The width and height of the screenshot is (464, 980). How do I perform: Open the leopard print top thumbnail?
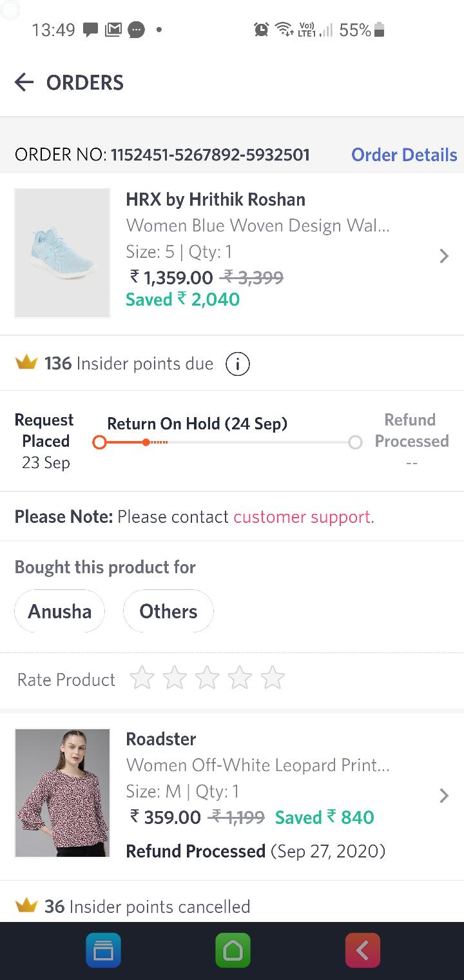click(x=63, y=792)
